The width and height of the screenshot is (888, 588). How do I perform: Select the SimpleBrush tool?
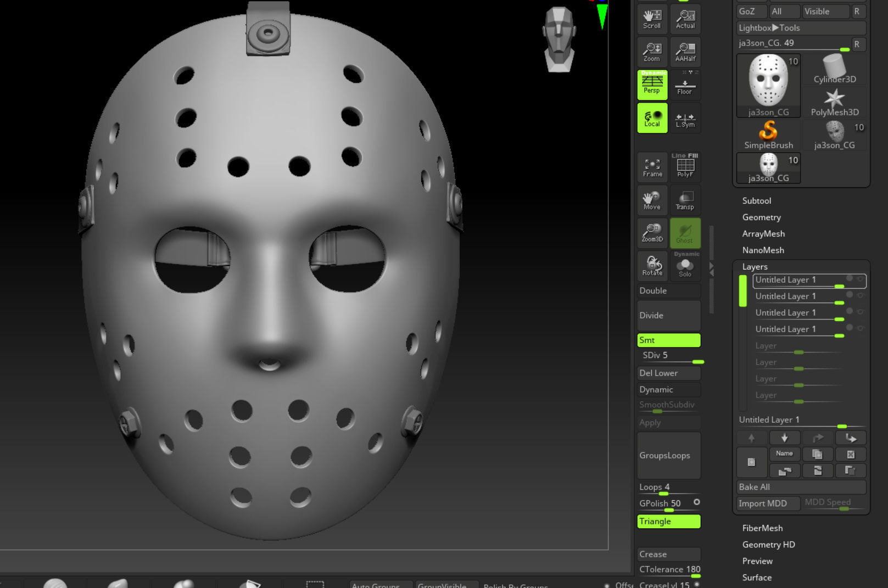coord(768,135)
